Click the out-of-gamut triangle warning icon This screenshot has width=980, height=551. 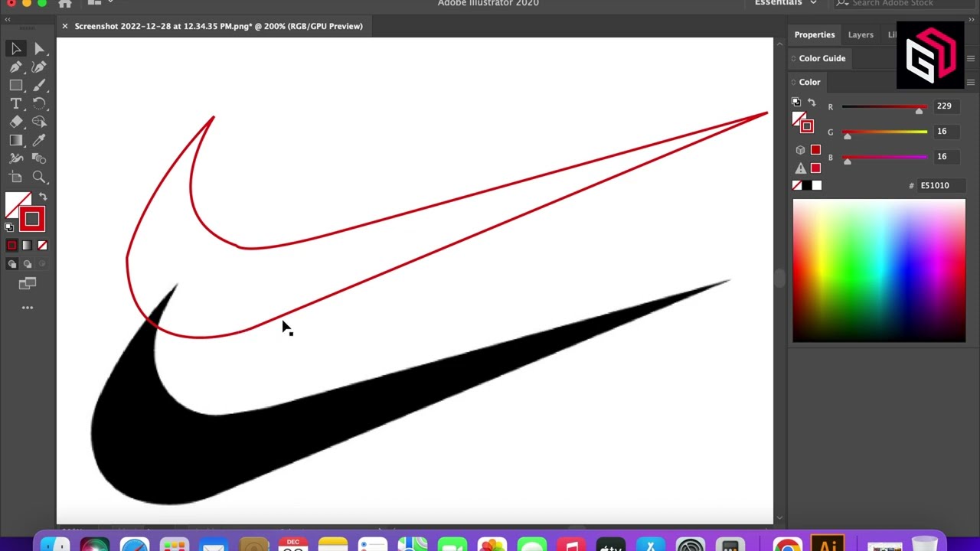tap(801, 168)
